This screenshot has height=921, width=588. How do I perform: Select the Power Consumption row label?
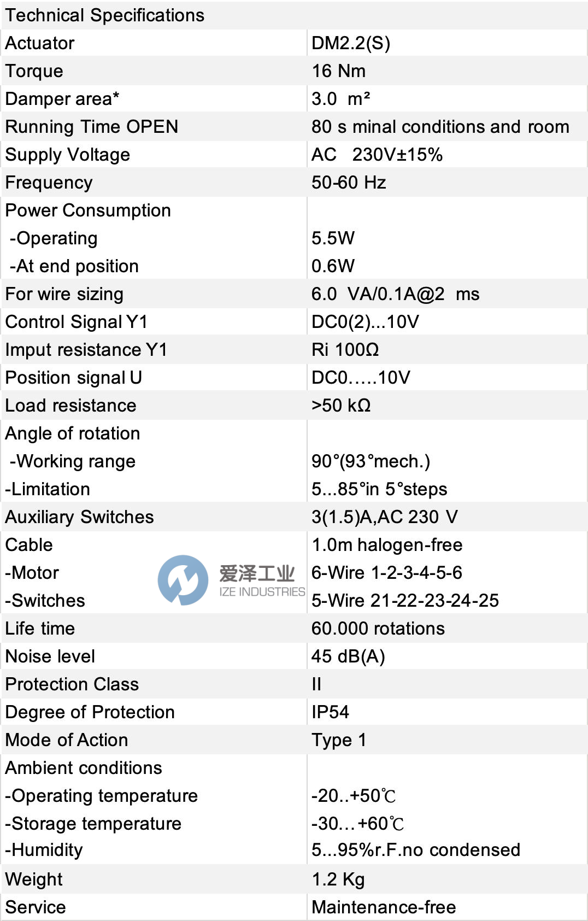coord(88,210)
